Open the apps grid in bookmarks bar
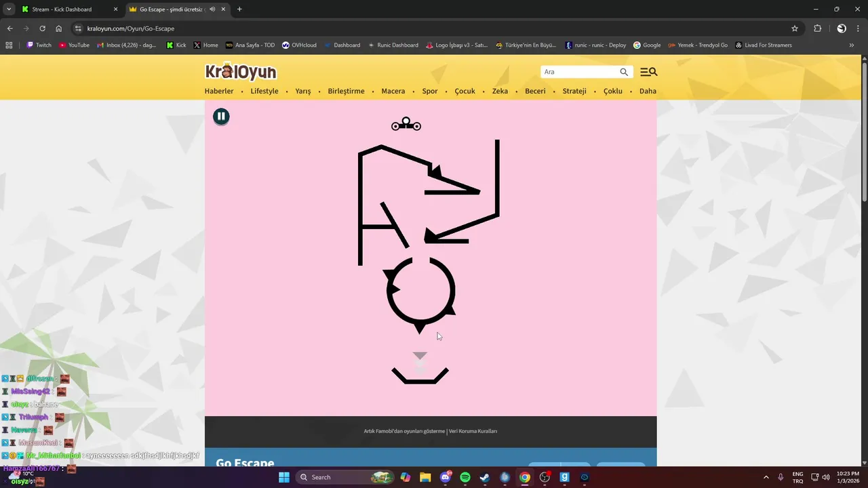 point(9,45)
